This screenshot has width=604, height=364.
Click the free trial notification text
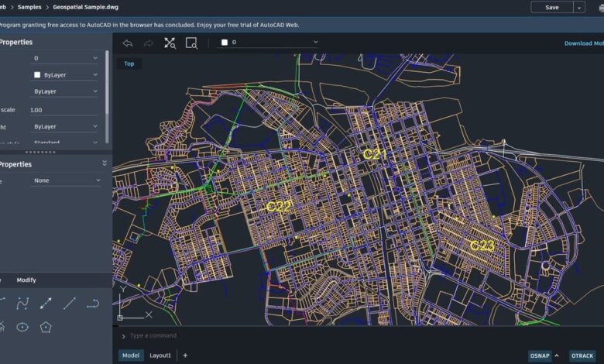[x=149, y=25]
